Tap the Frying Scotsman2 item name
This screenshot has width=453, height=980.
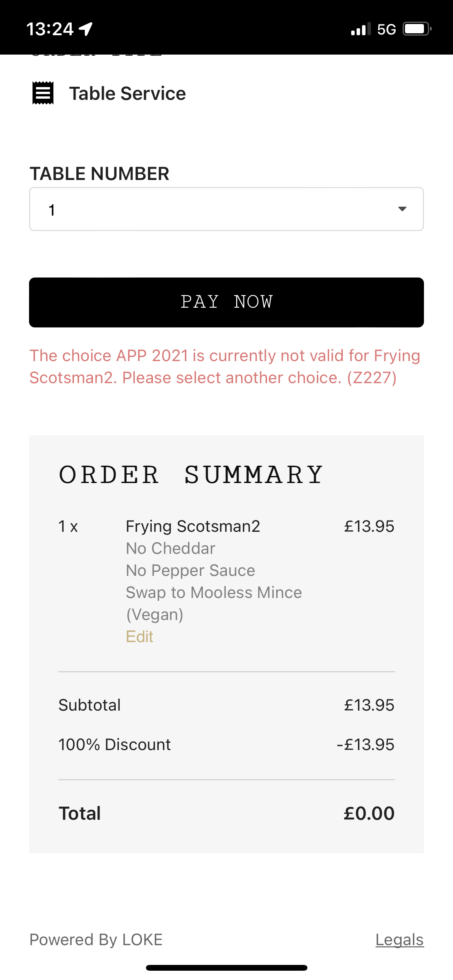[x=193, y=526]
